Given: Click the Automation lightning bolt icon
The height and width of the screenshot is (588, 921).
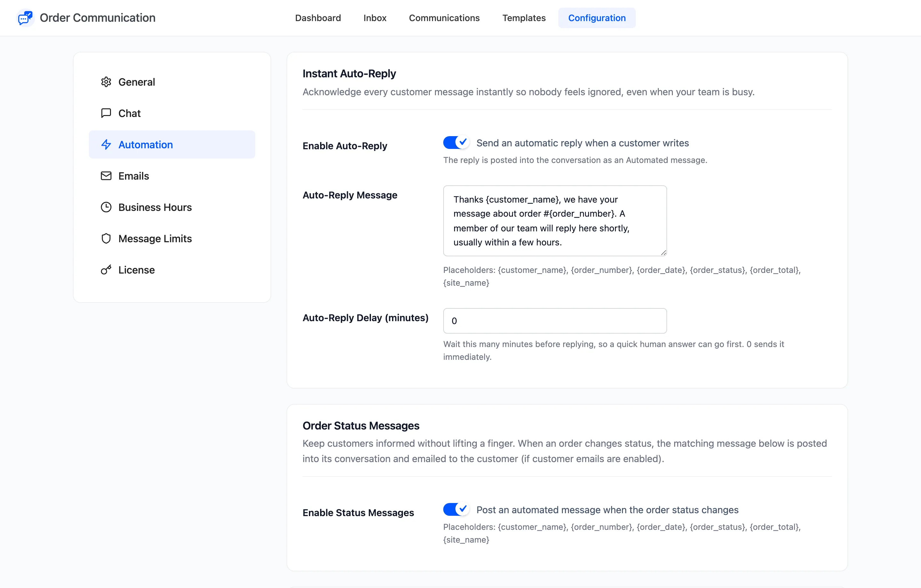Looking at the screenshot, I should point(106,144).
